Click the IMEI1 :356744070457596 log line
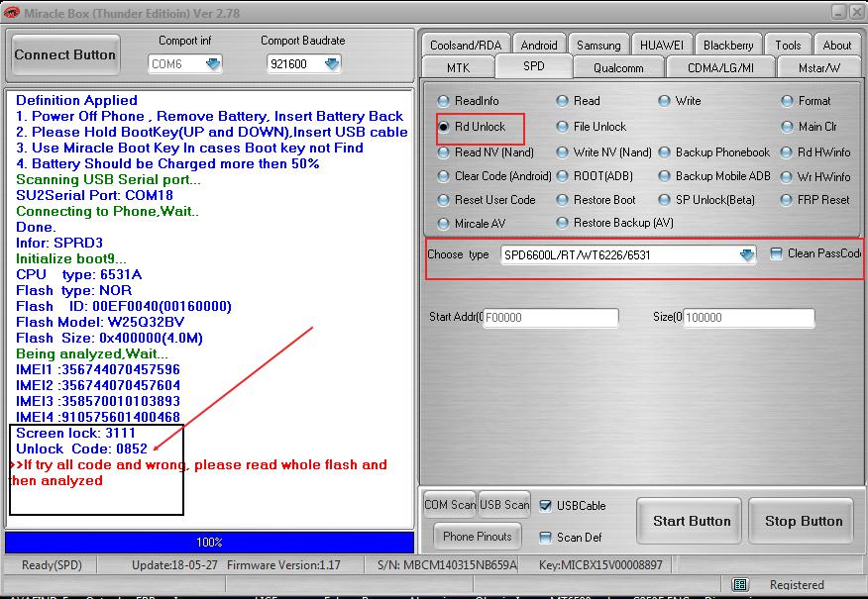 tap(98, 369)
